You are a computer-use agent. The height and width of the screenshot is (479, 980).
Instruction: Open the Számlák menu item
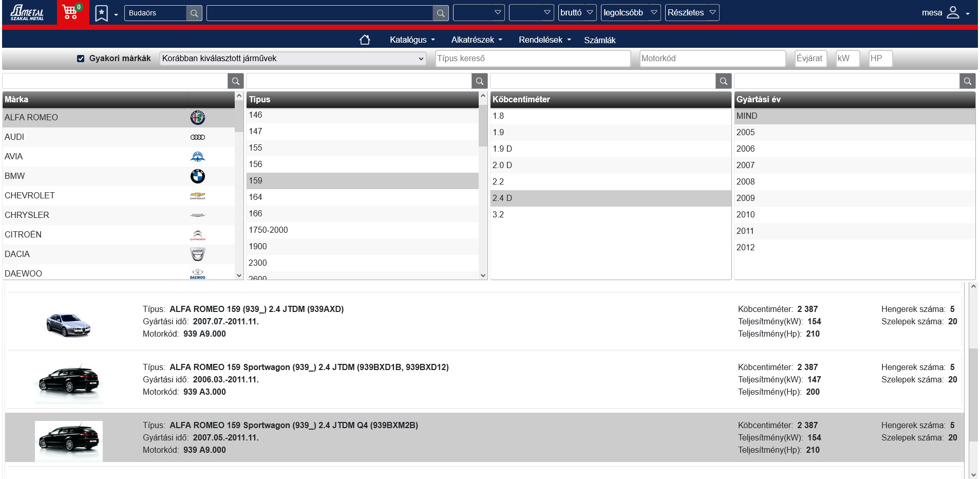600,40
